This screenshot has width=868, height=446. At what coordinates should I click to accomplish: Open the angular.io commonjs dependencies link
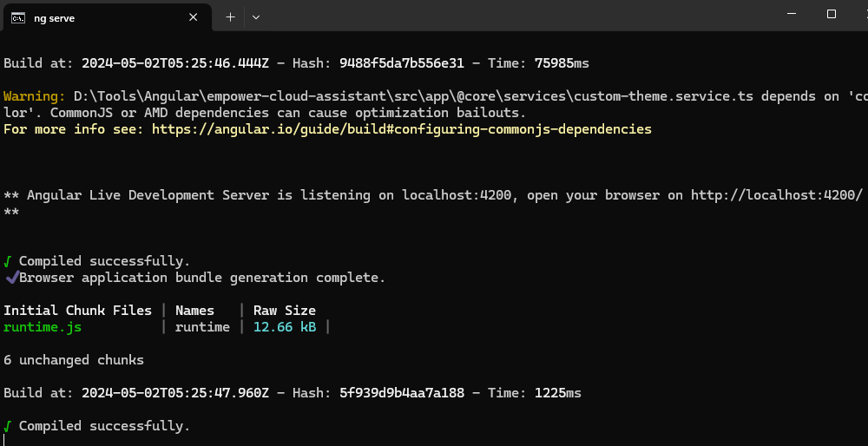click(401, 129)
